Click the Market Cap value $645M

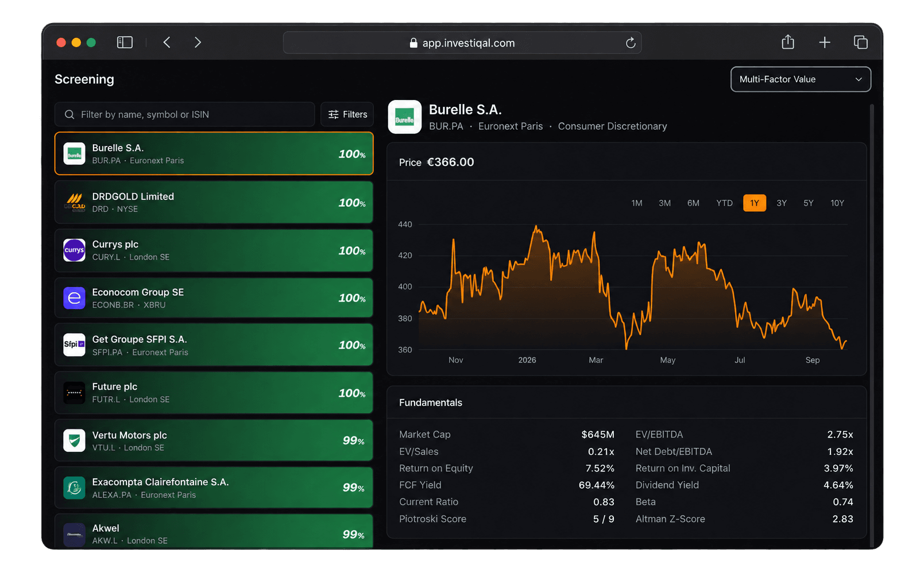pos(598,435)
